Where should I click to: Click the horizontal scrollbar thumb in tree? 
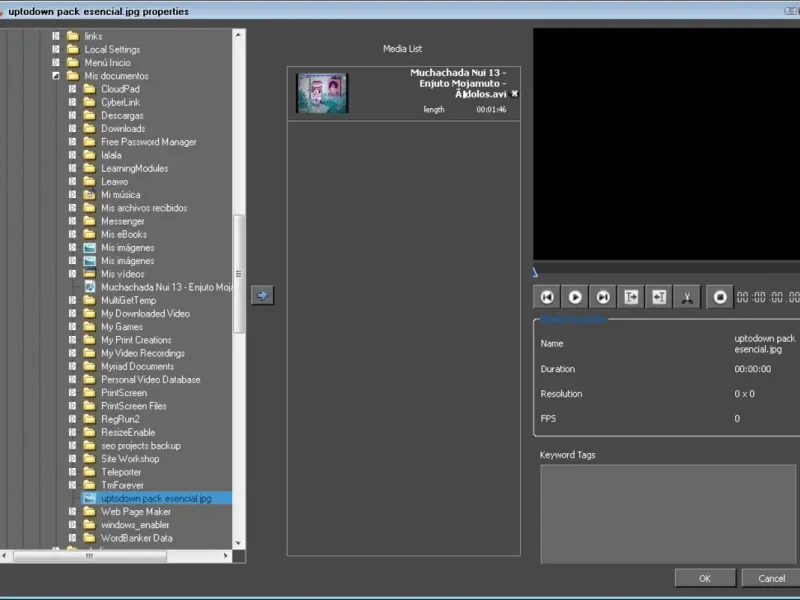click(90, 556)
